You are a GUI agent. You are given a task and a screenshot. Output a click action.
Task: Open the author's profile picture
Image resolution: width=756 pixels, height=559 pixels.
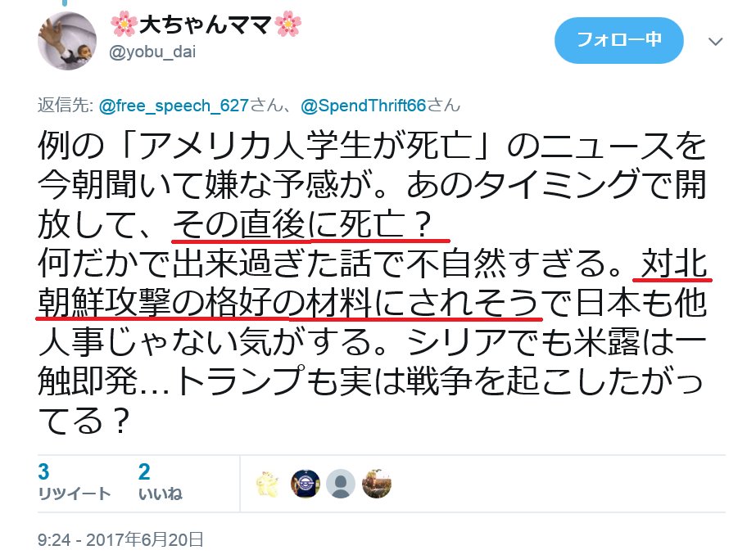[67, 41]
